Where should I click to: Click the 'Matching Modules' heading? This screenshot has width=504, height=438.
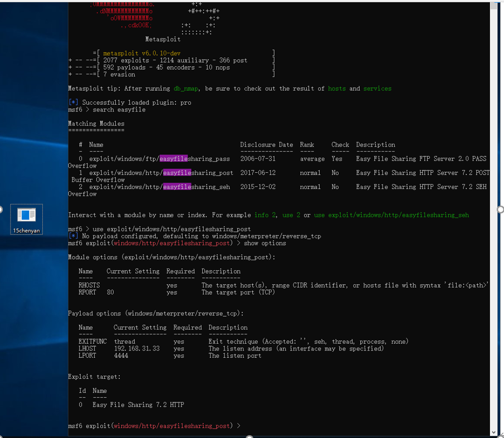click(x=96, y=124)
